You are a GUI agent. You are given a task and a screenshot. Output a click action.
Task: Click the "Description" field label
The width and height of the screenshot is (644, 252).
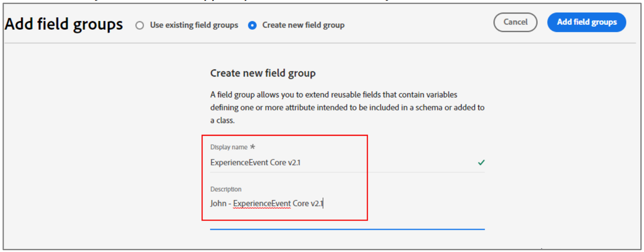(x=226, y=189)
